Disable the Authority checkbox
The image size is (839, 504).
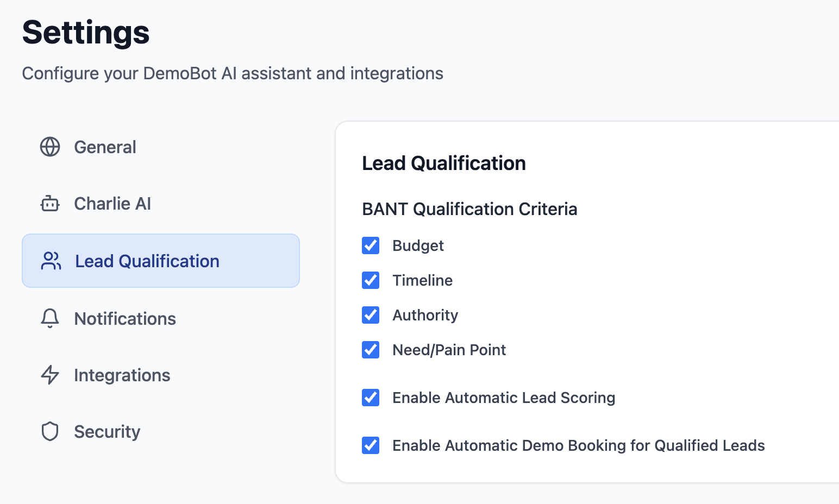point(371,315)
